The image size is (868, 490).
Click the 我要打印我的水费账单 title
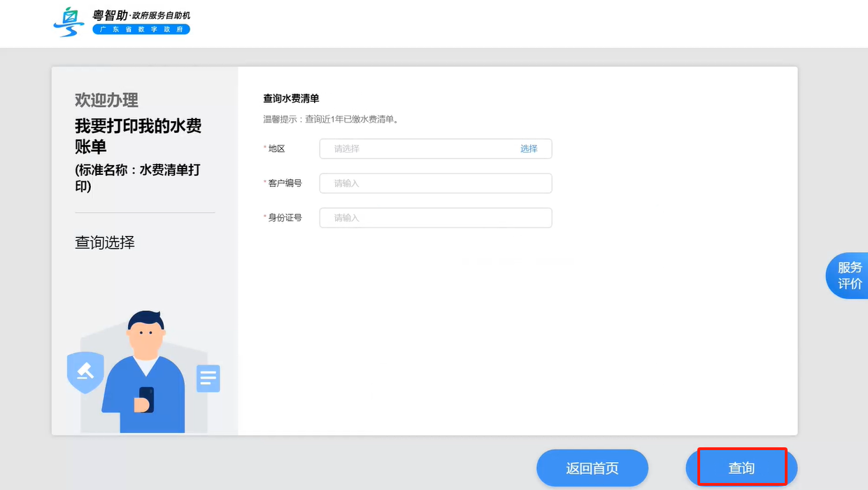pos(138,139)
